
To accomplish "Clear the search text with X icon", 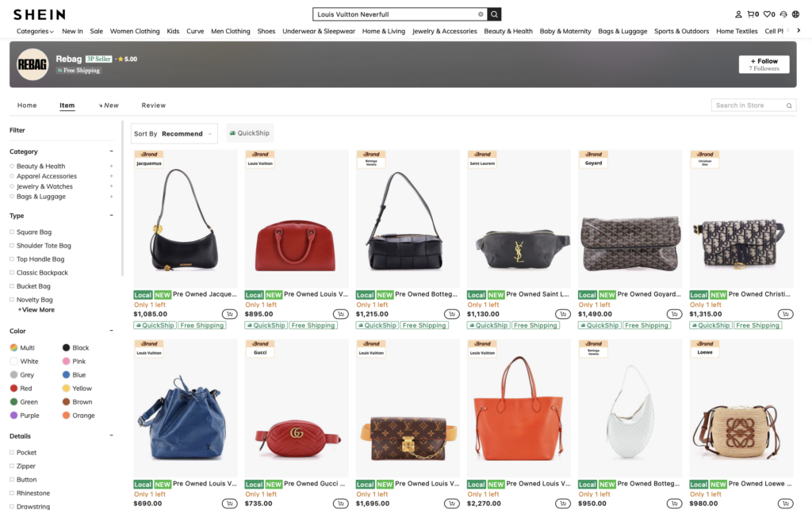I will (481, 14).
